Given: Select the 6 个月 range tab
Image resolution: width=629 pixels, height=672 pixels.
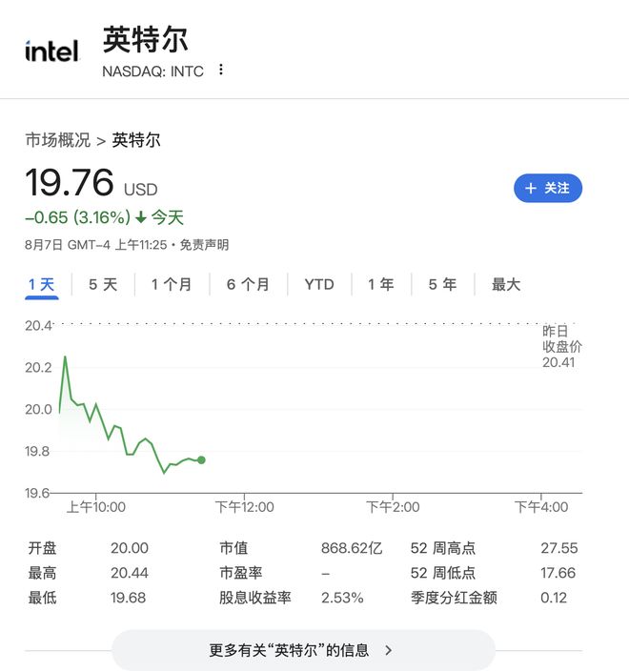Looking at the screenshot, I should [248, 284].
